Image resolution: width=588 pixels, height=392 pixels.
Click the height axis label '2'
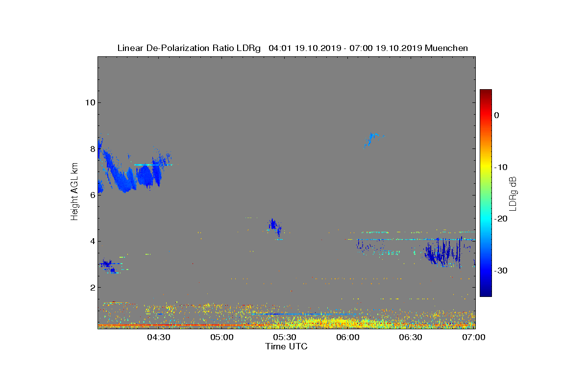(92, 287)
